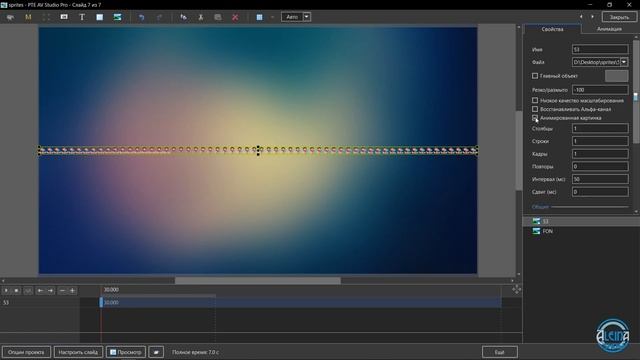Add keyframe with plus button
The image size is (640, 360).
[72, 291]
